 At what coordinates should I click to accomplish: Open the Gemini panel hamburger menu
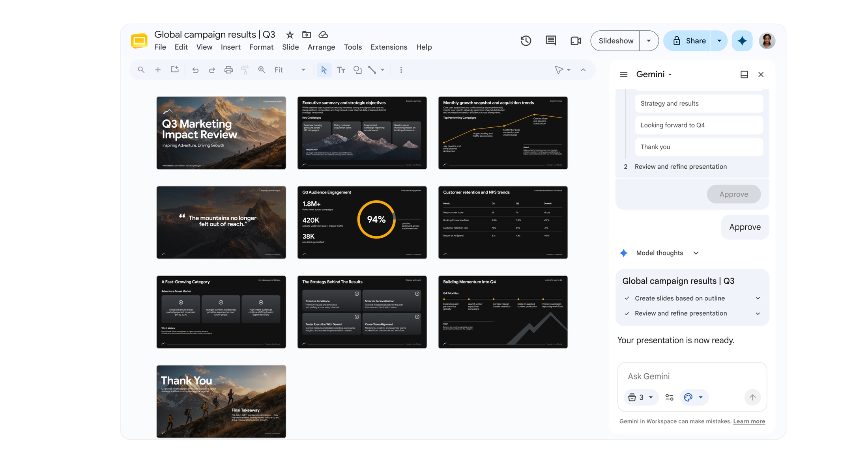pos(623,74)
